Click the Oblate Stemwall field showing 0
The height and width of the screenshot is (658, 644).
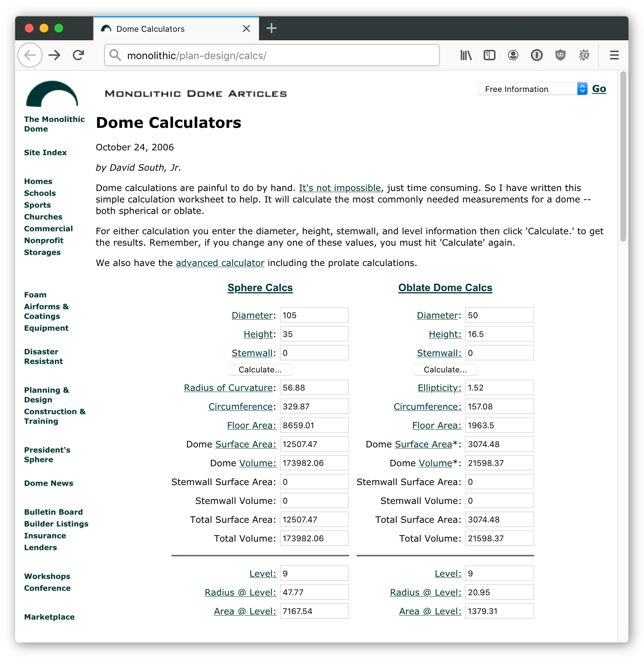(x=499, y=353)
